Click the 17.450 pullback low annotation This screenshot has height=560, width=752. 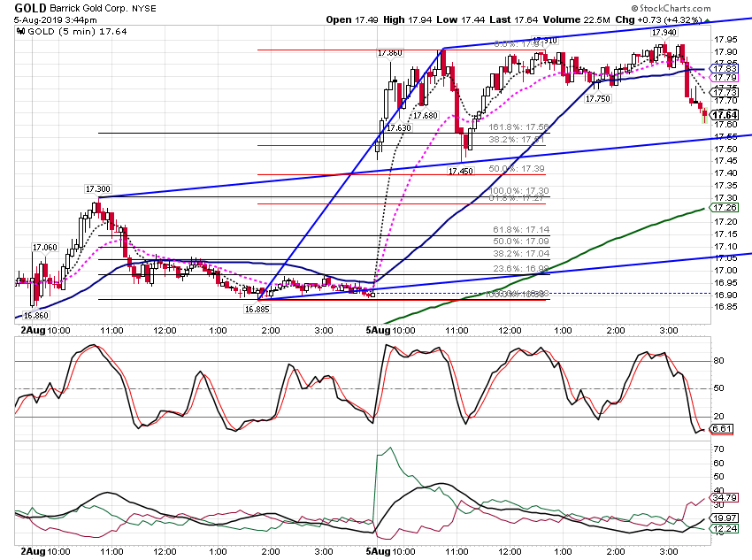pyautogui.click(x=460, y=171)
